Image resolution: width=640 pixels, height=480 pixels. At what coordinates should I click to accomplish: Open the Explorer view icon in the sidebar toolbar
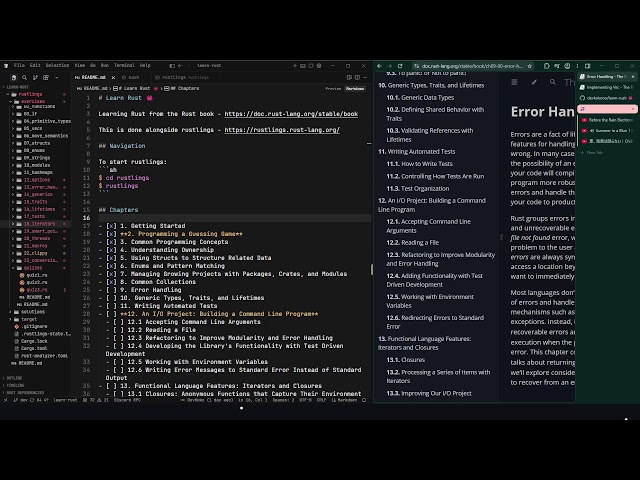click(x=14, y=78)
